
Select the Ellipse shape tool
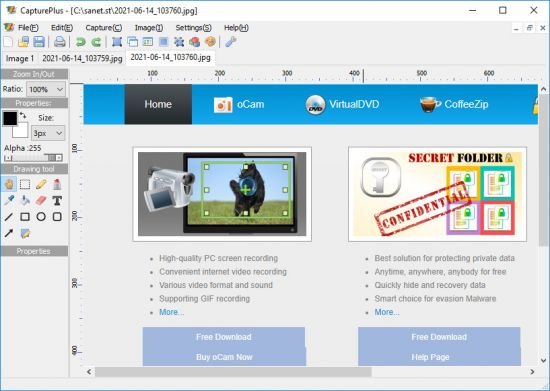tap(41, 217)
